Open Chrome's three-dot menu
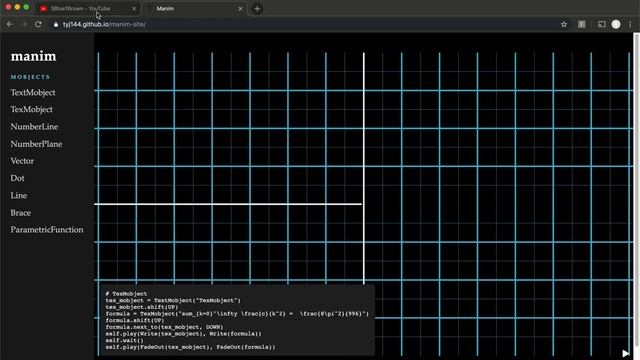Screen dimensions: 640x360 click(630, 24)
